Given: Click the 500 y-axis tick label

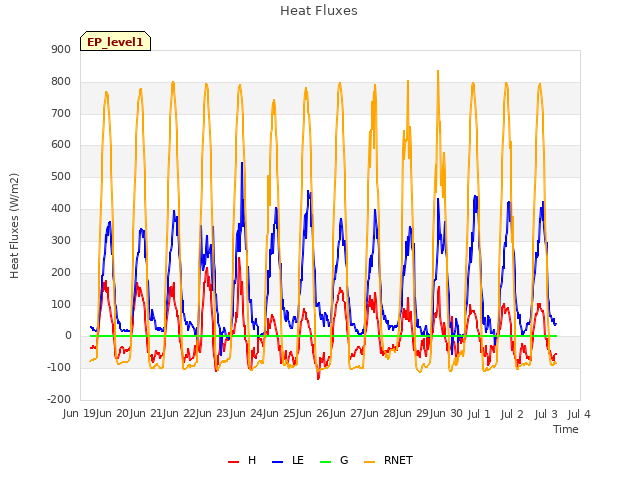Looking at the screenshot, I should pyautogui.click(x=61, y=177).
